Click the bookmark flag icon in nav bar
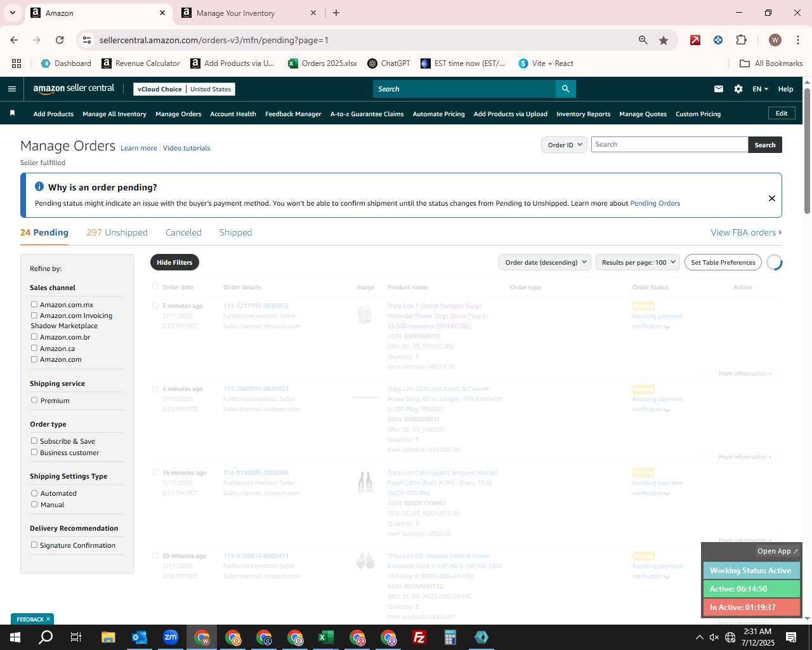Screen dimensions: 812x650 click(12, 113)
